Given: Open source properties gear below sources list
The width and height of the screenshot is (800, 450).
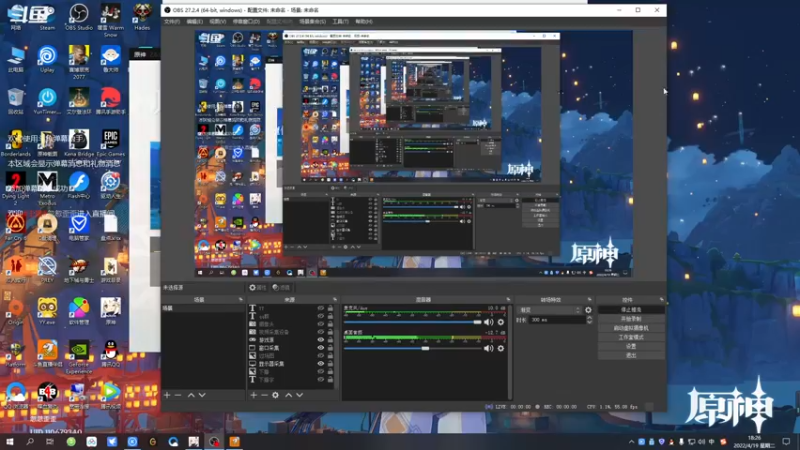Looking at the screenshot, I should click(x=276, y=395).
